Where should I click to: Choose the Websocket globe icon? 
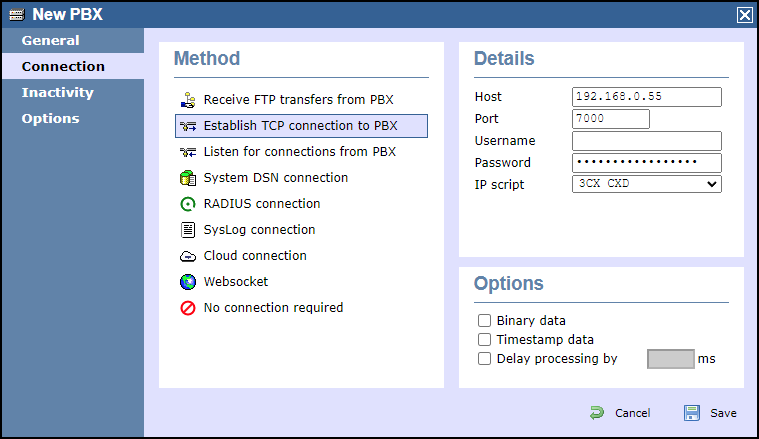coord(187,282)
